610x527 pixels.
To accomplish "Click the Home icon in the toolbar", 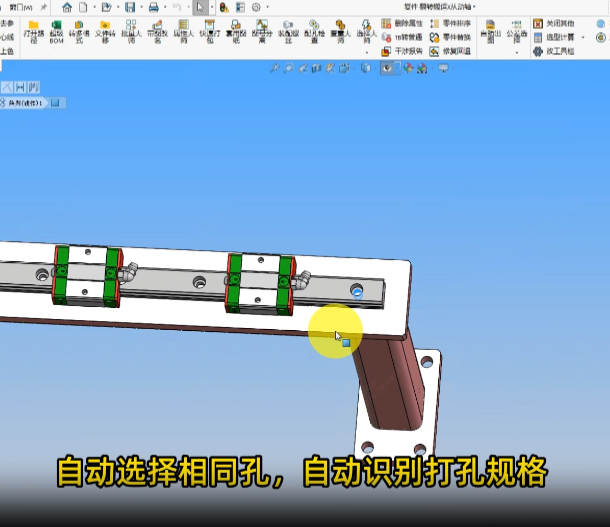I will tap(67, 7).
